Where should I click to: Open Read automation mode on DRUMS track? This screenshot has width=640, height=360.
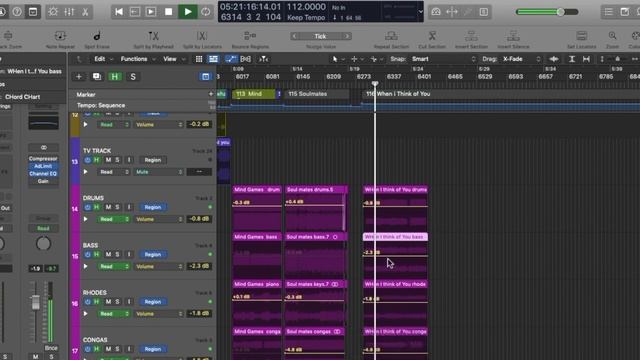114,219
